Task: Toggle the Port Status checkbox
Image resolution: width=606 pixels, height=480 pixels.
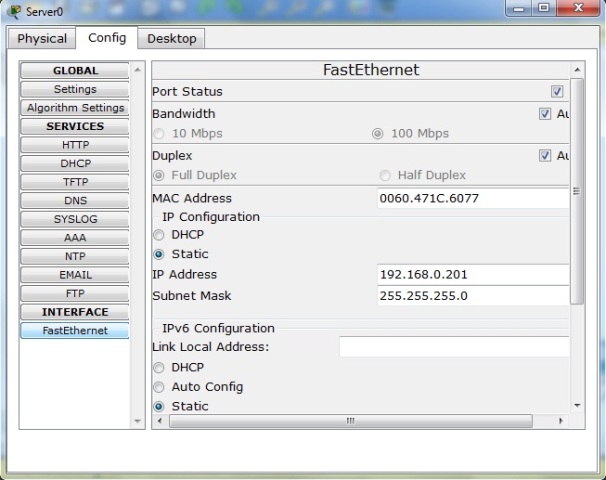Action: [x=557, y=92]
